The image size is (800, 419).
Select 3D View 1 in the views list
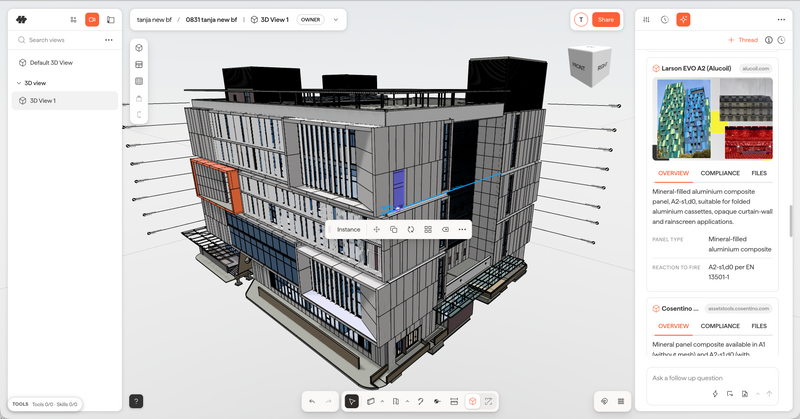coord(65,101)
